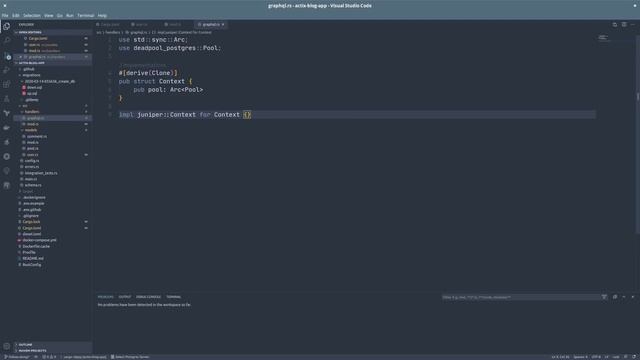Collapse the actix-blog-app workspace section
Image resolution: width=640 pixels, height=360 pixels.
coord(52,63)
